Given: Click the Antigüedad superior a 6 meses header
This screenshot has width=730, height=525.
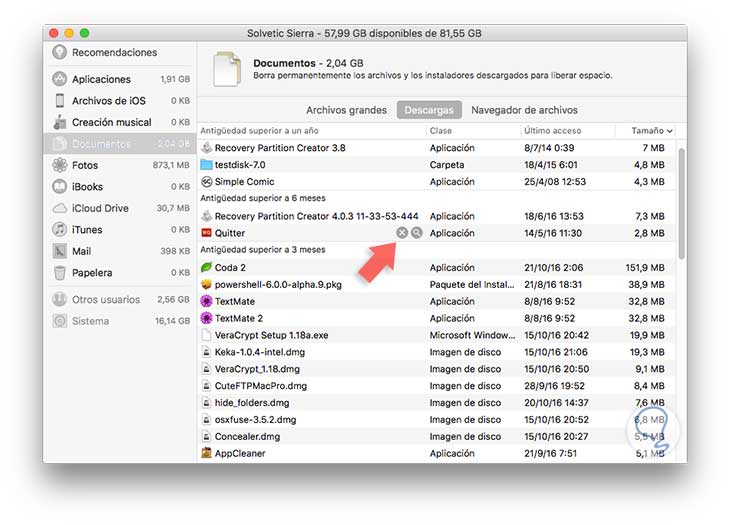Looking at the screenshot, I should [x=263, y=198].
